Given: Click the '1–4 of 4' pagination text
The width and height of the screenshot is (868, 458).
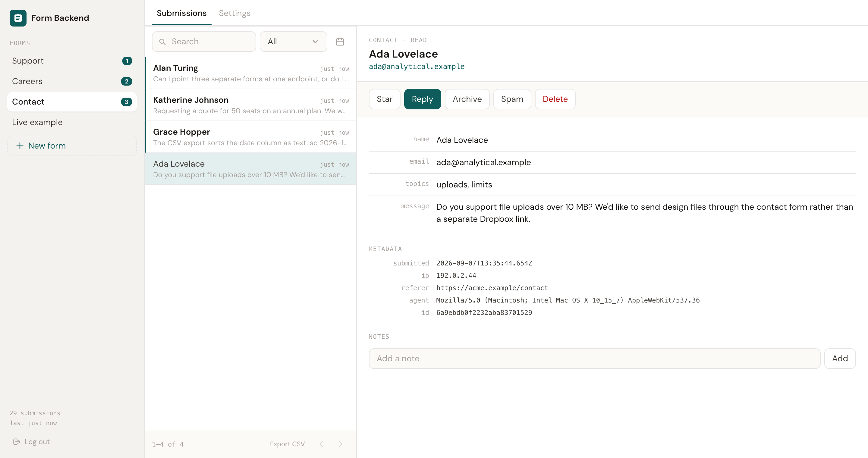Looking at the screenshot, I should coord(168,444).
